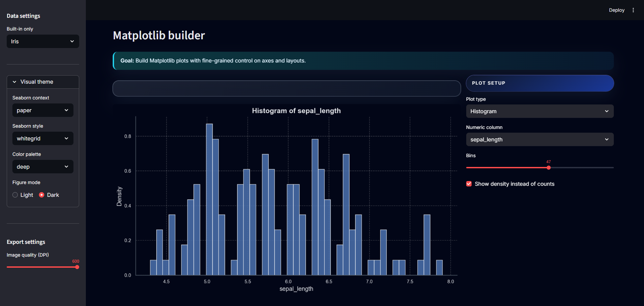Image resolution: width=644 pixels, height=306 pixels.
Task: Click the Image quality DPI slider handle
Action: pyautogui.click(x=77, y=267)
